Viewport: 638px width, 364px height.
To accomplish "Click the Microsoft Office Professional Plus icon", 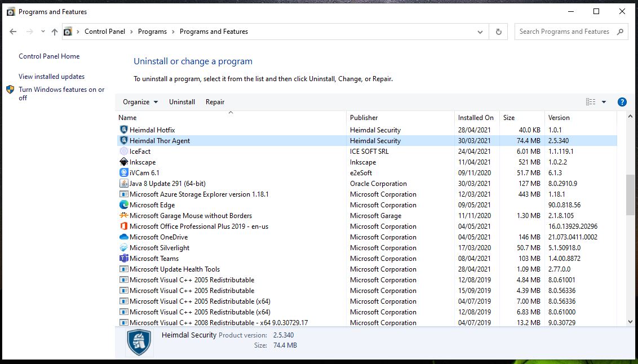I will 123,226.
